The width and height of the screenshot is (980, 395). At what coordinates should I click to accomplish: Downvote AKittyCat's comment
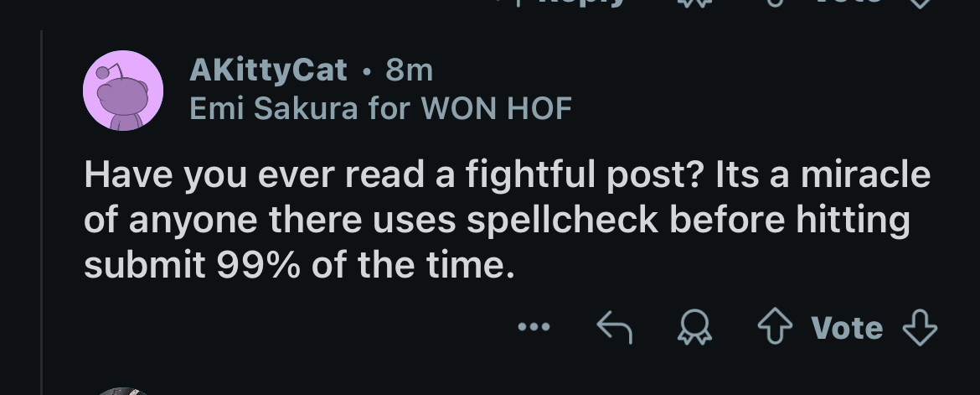pos(919,327)
